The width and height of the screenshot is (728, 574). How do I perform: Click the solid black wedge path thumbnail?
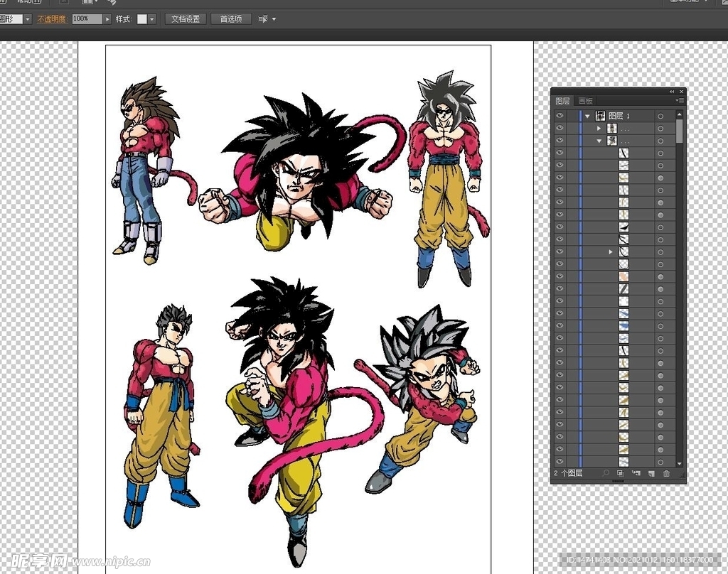623,227
